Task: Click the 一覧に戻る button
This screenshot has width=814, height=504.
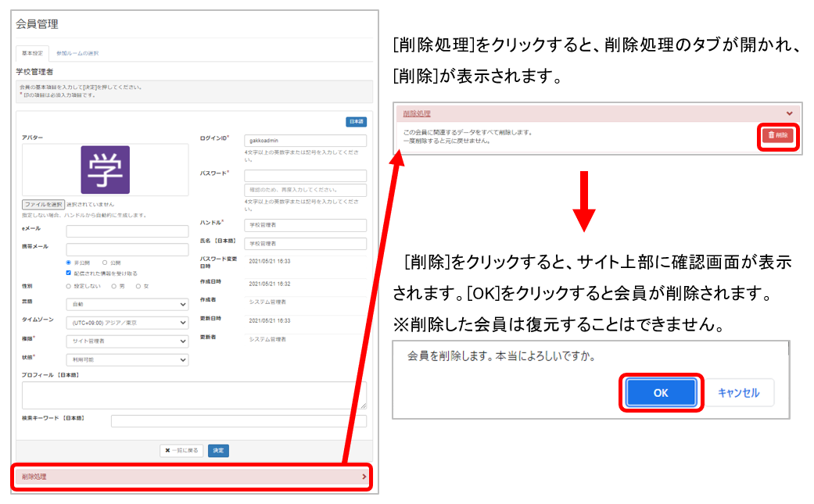Action: pos(182,451)
